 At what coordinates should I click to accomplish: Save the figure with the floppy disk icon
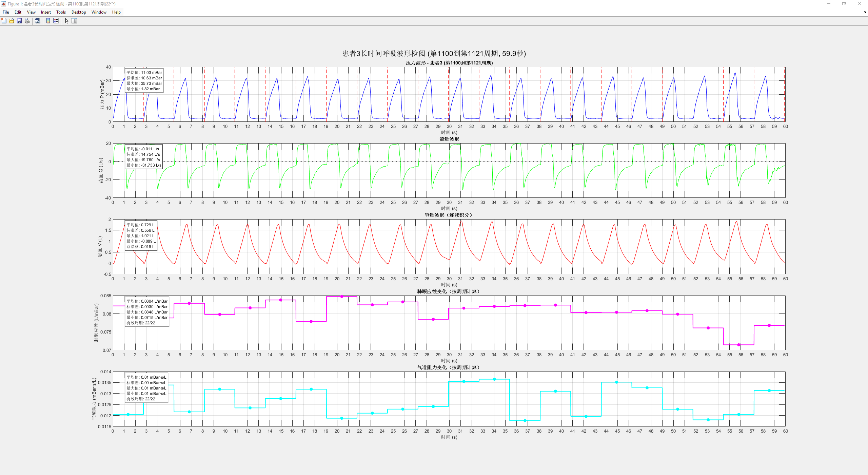point(19,21)
